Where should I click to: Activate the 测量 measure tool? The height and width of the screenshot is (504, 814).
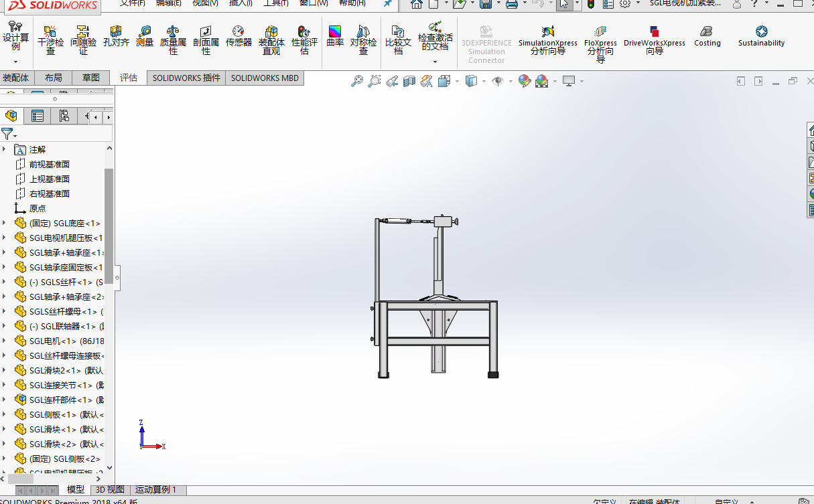pyautogui.click(x=145, y=36)
